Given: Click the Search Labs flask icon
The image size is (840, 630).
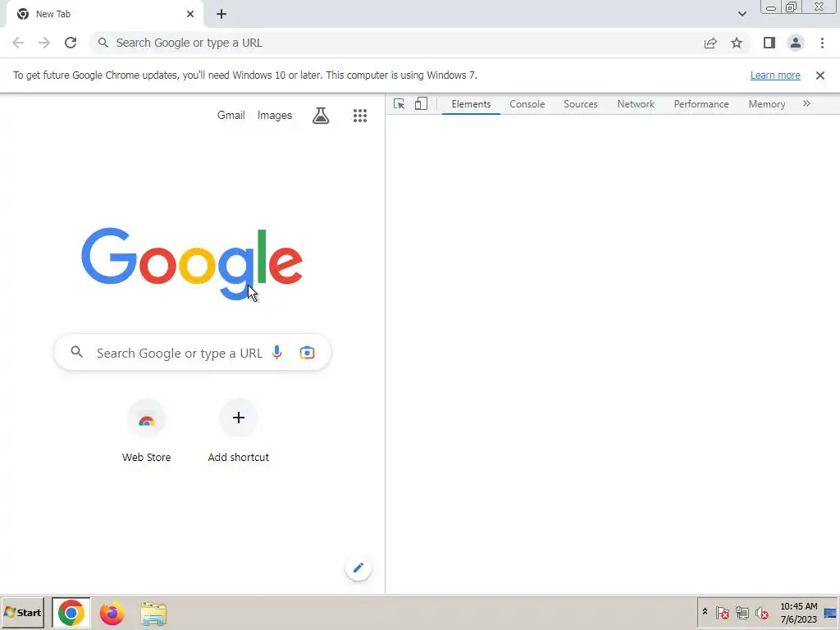Looking at the screenshot, I should point(321,115).
